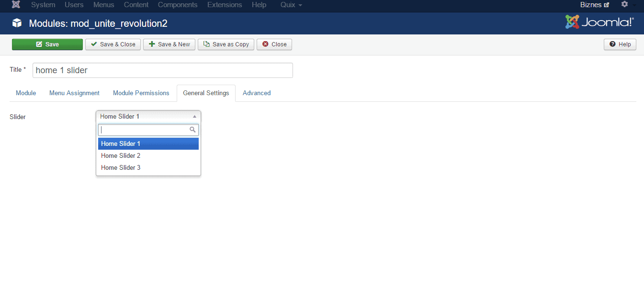Screen dimensions: 644x297
Task: Switch to the Advanced tab
Action: click(257, 93)
